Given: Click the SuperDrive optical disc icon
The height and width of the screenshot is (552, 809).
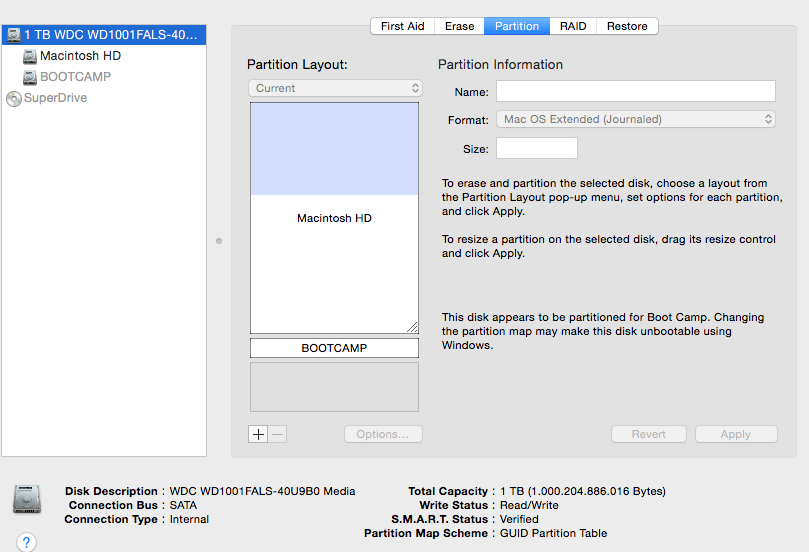Looking at the screenshot, I should coord(14,99).
